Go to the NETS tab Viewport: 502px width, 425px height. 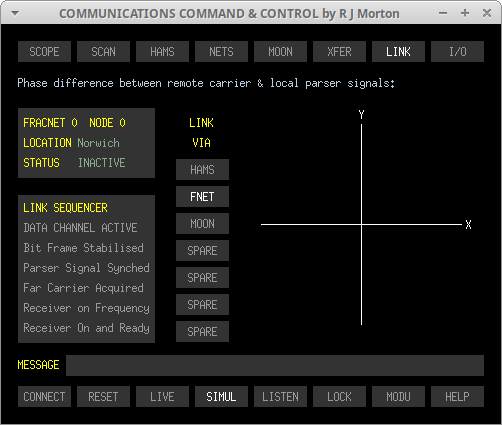[x=221, y=52]
